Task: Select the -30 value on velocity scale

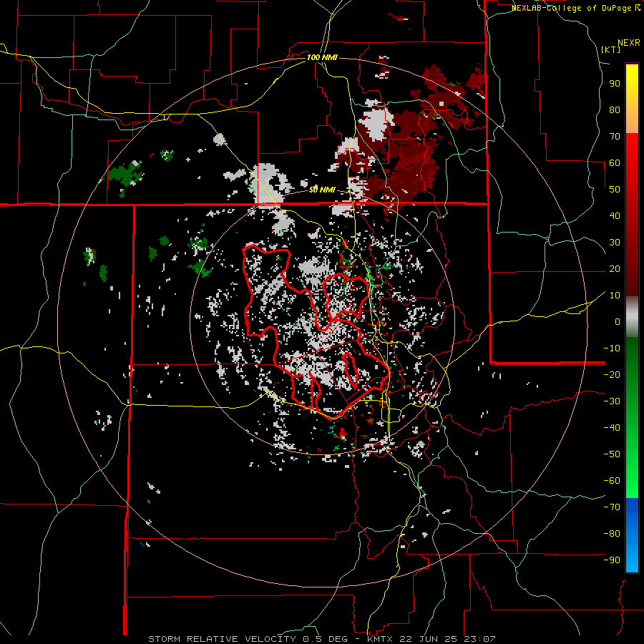Action: click(612, 401)
